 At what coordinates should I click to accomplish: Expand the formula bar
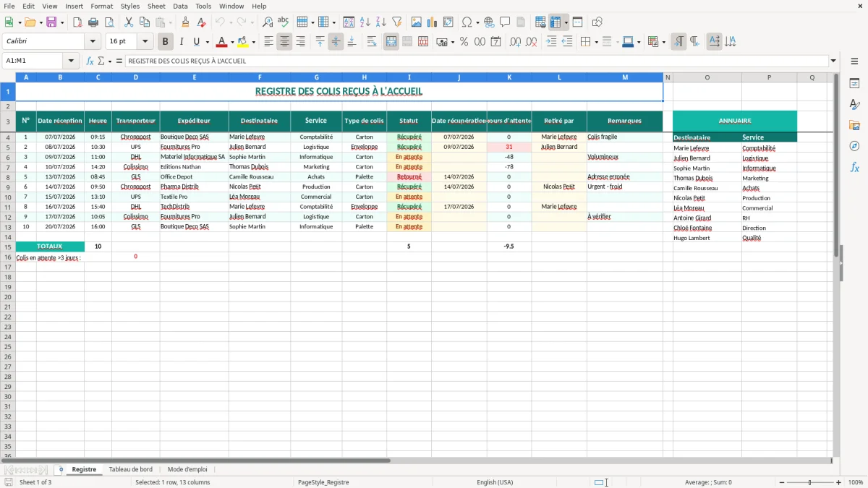pyautogui.click(x=833, y=61)
